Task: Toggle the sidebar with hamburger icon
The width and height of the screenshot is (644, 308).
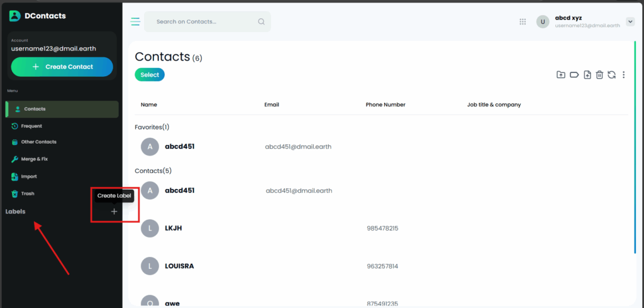Action: coord(135,21)
